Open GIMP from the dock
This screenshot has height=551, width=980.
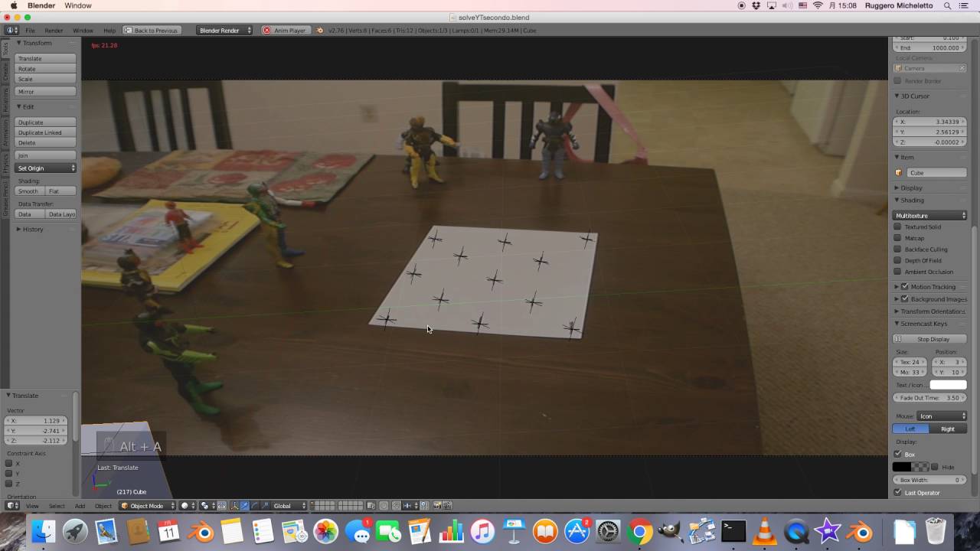[670, 531]
